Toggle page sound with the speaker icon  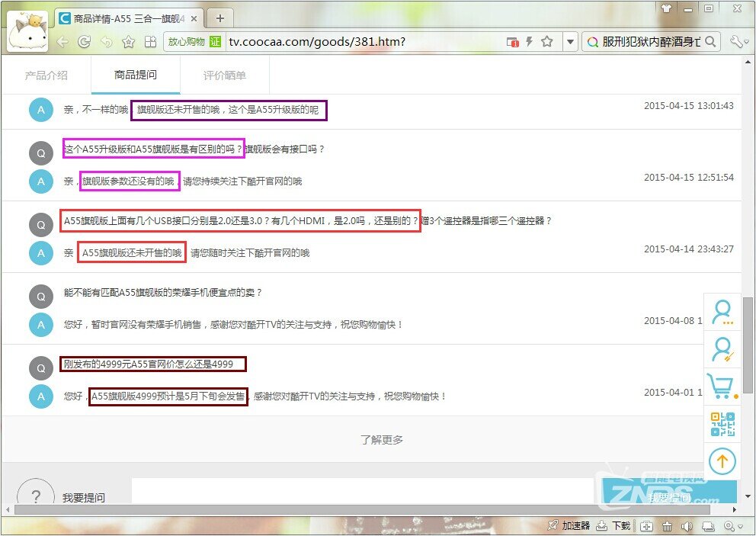point(687,526)
